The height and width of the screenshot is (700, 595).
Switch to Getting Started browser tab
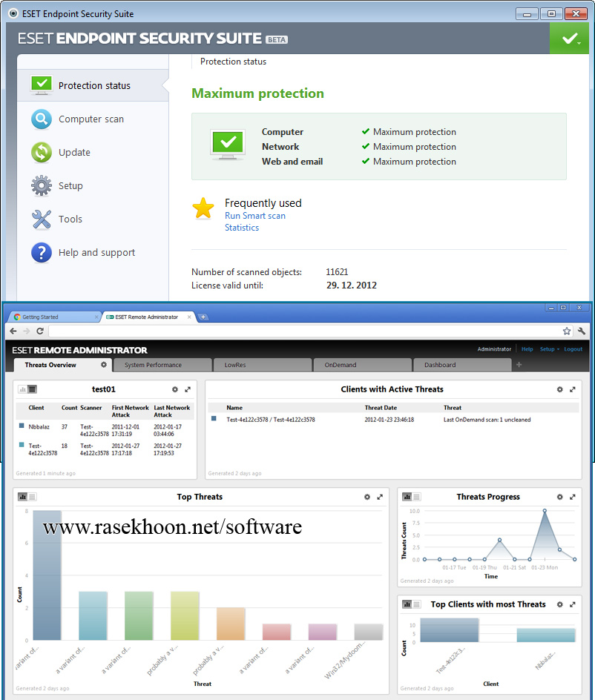pyautogui.click(x=53, y=317)
